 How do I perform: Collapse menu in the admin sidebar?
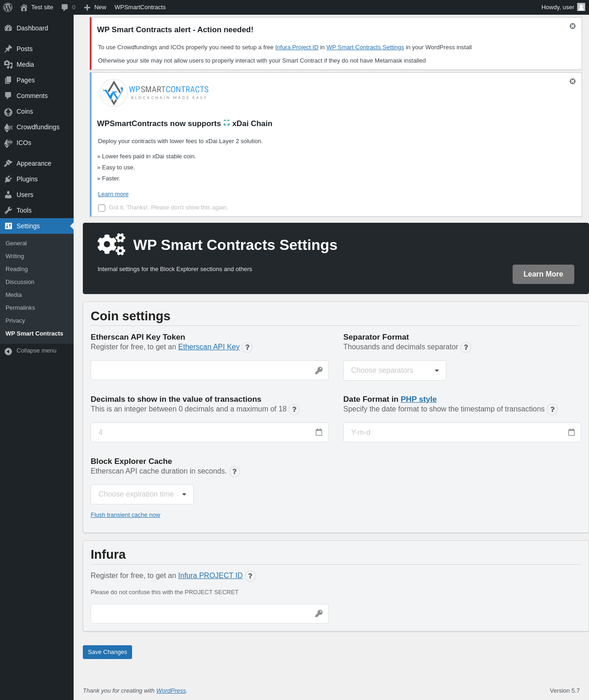37,351
